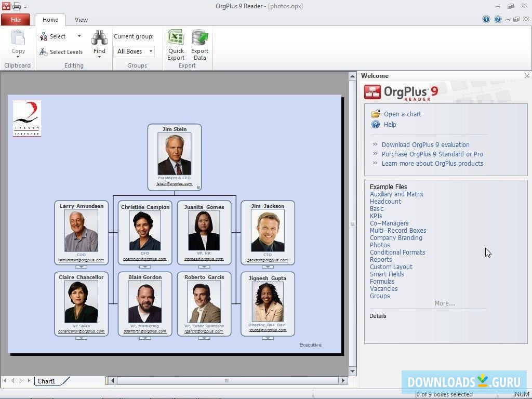532x399 pixels.
Task: Click the blue info icon in ribbon
Action: pos(486,19)
